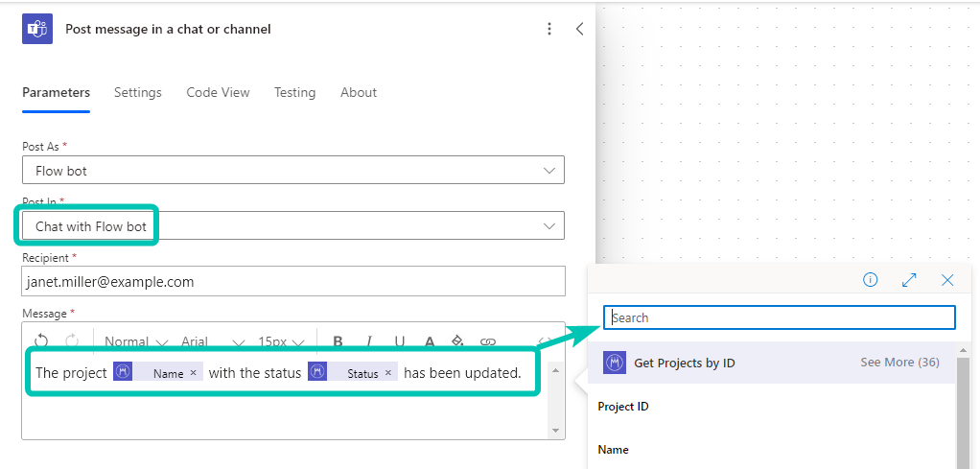This screenshot has width=980, height=469.
Task: Click the Name dynamic content token
Action: [158, 373]
